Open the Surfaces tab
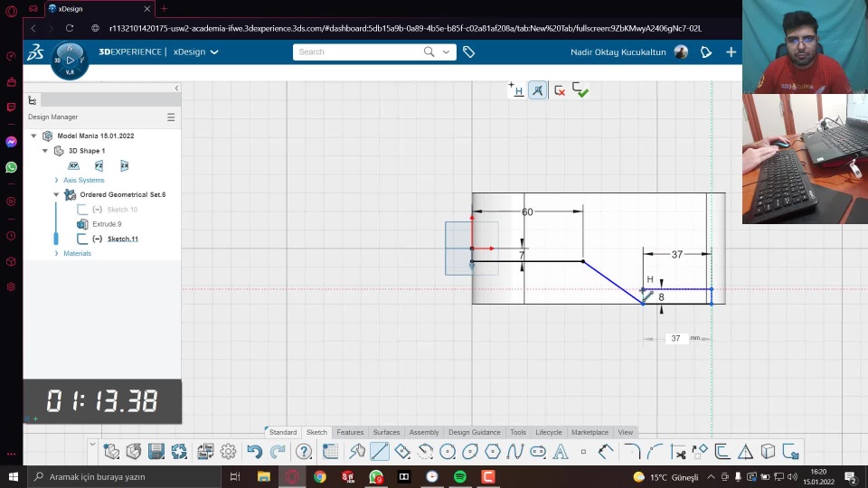This screenshot has height=488, width=868. tap(386, 432)
